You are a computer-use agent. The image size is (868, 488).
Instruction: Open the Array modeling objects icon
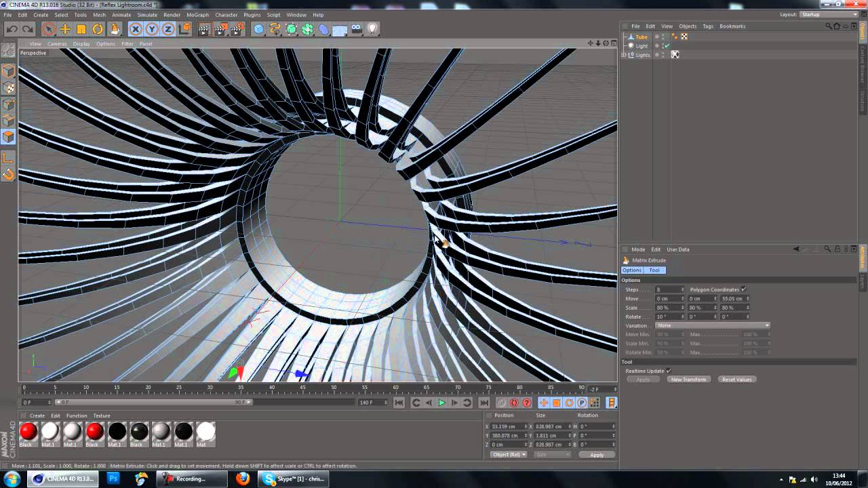point(308,29)
